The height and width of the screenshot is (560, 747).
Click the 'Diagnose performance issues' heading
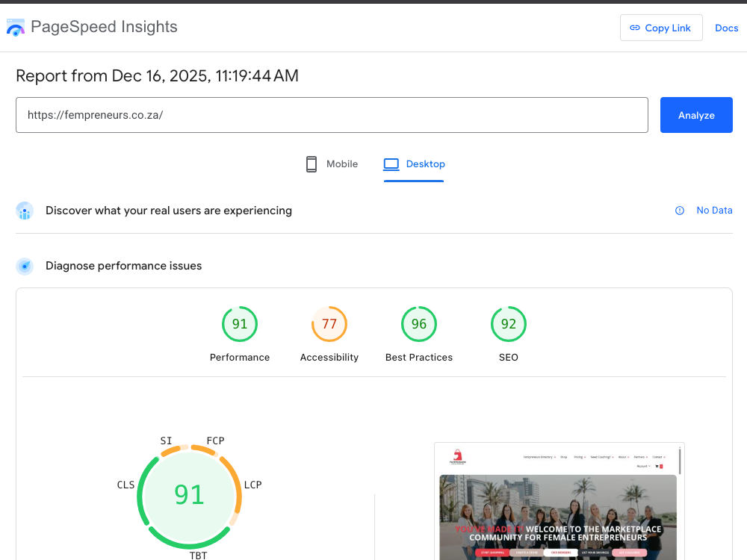click(x=123, y=266)
